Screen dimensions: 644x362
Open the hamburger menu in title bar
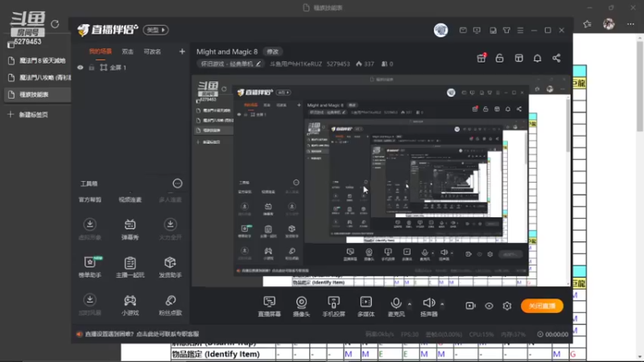tap(520, 31)
